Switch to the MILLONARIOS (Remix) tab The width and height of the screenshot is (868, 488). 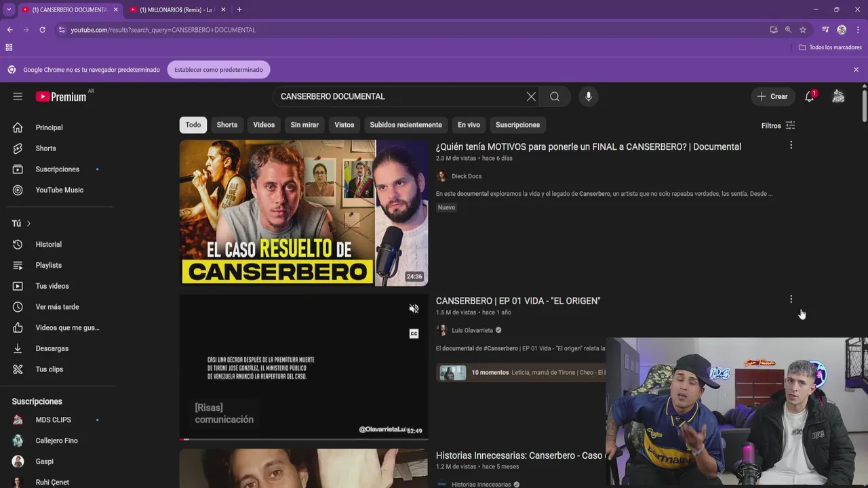pos(176,9)
